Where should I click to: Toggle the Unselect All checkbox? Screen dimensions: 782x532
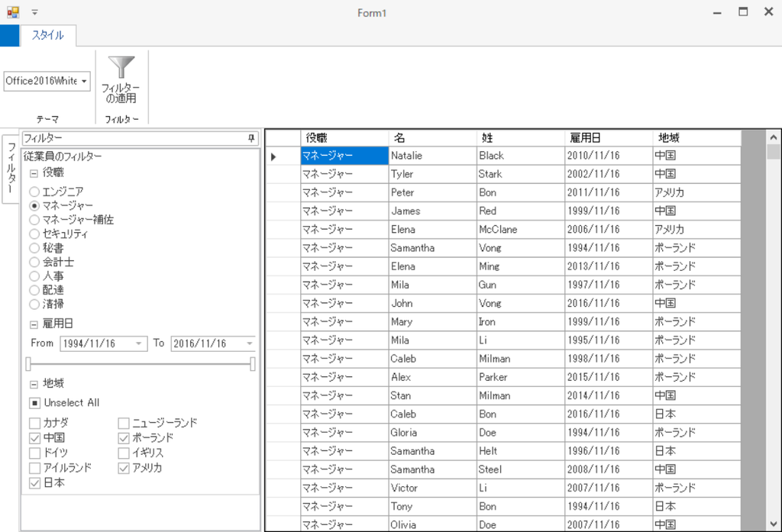tap(34, 403)
